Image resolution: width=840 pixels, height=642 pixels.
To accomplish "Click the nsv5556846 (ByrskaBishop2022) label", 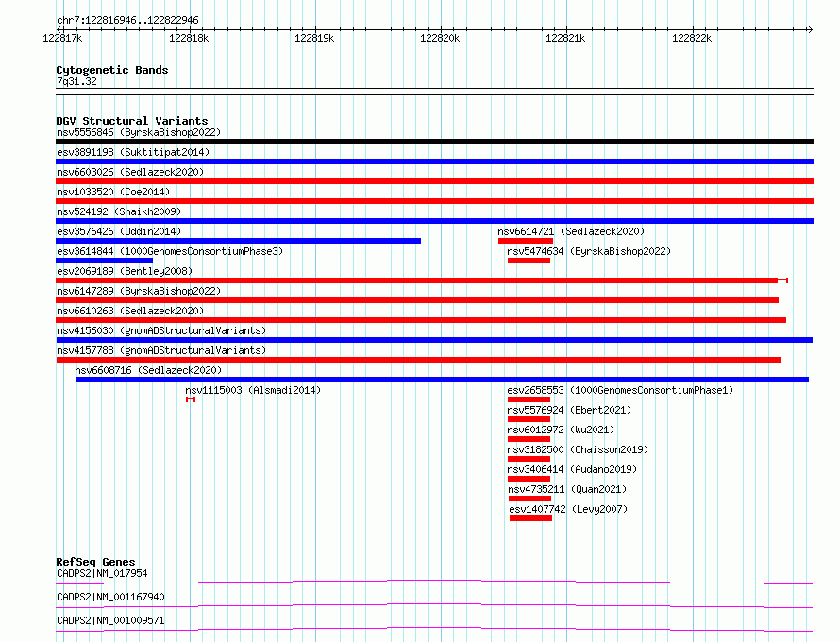I will click(139, 132).
